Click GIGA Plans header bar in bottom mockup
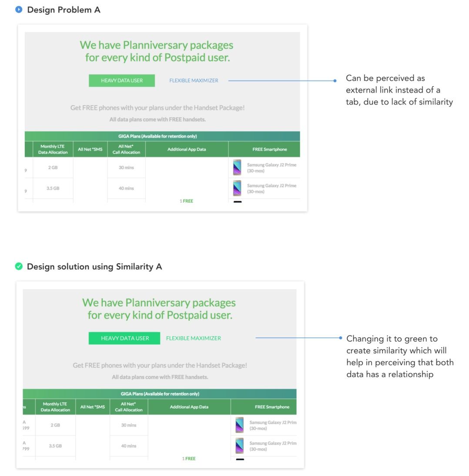 tap(160, 394)
